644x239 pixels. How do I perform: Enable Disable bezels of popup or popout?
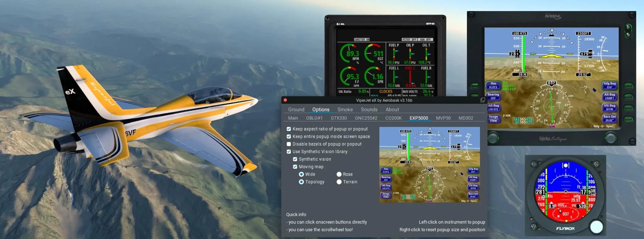coord(289,144)
